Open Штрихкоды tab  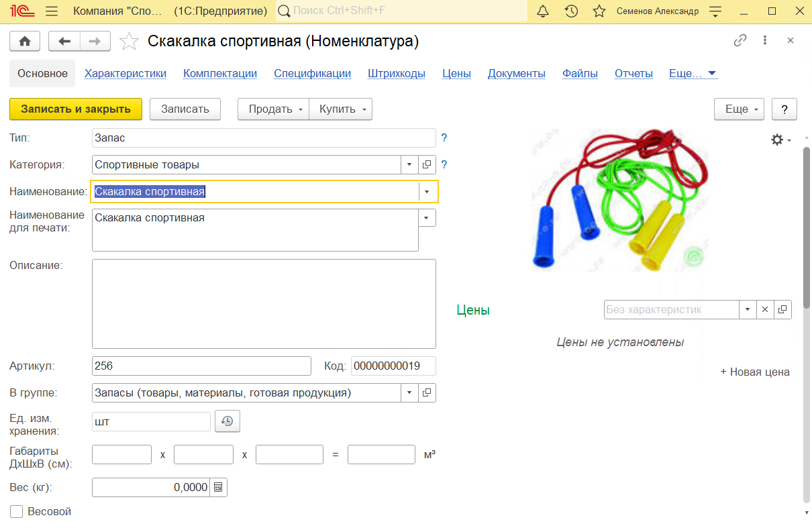[x=397, y=74]
